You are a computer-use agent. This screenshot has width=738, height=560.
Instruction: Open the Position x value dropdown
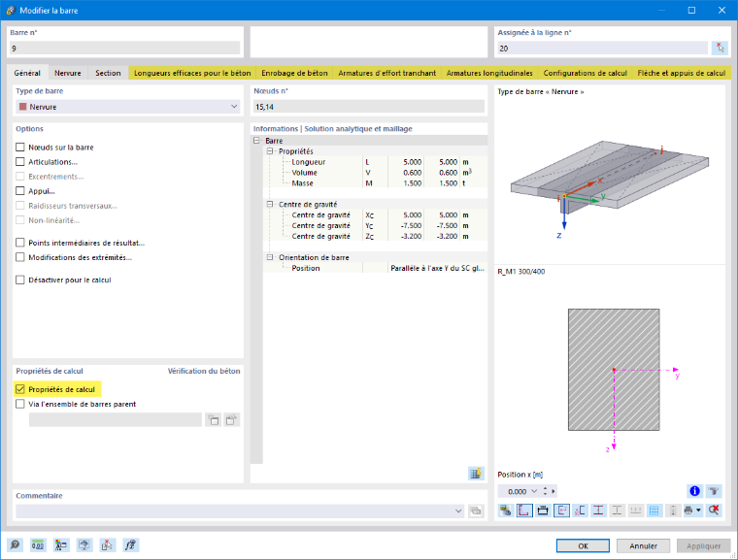(x=534, y=491)
